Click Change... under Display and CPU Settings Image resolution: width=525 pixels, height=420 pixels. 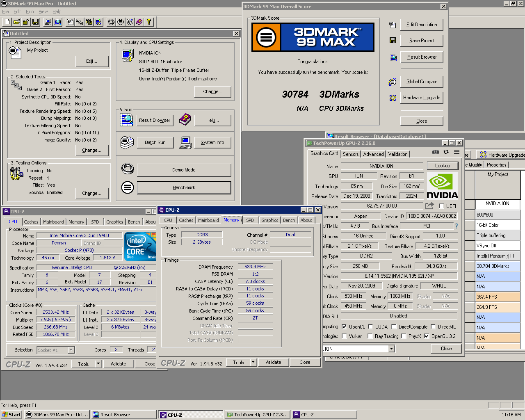coord(212,91)
